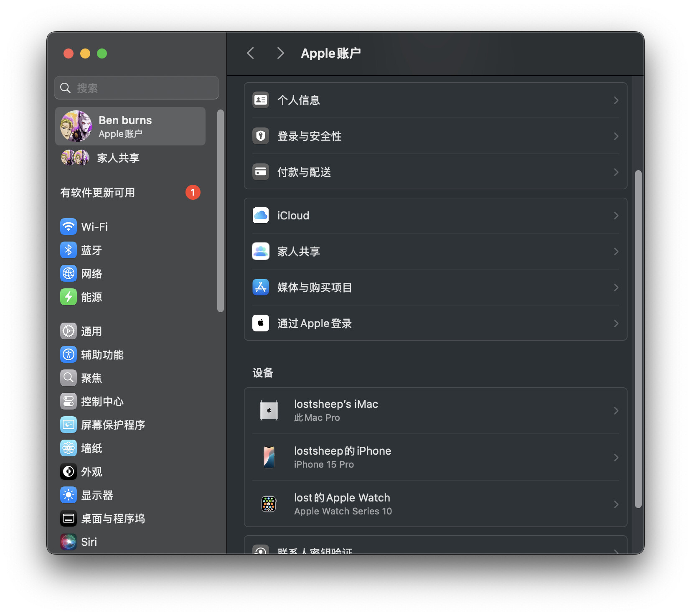The image size is (691, 616).
Task: Open 通过 Apple 登录 row chevron
Action: click(x=616, y=323)
